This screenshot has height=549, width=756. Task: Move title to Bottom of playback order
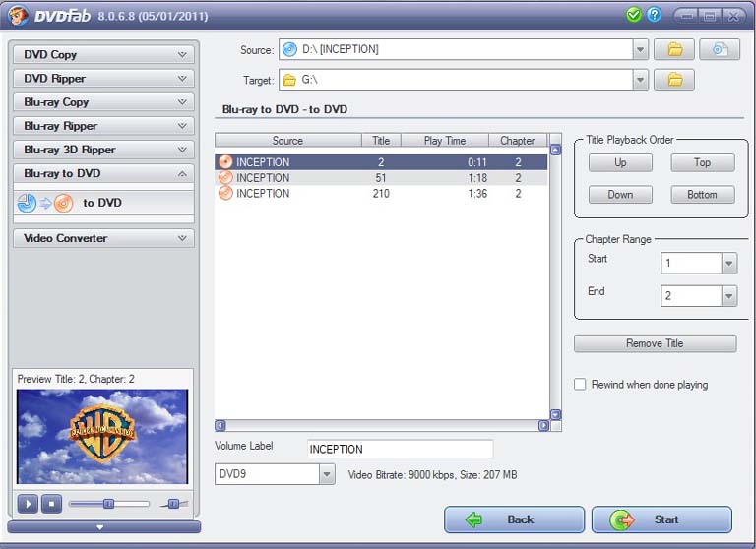(703, 194)
